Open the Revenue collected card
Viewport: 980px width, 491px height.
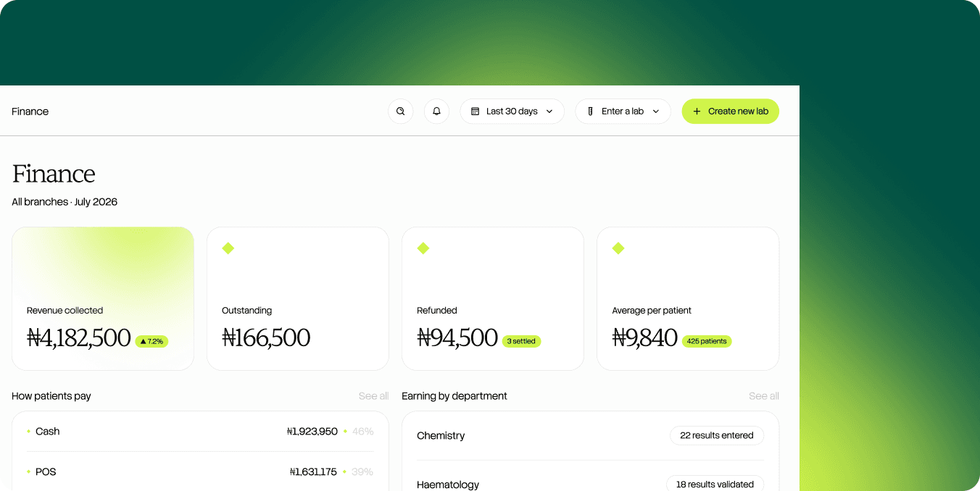[x=103, y=298]
